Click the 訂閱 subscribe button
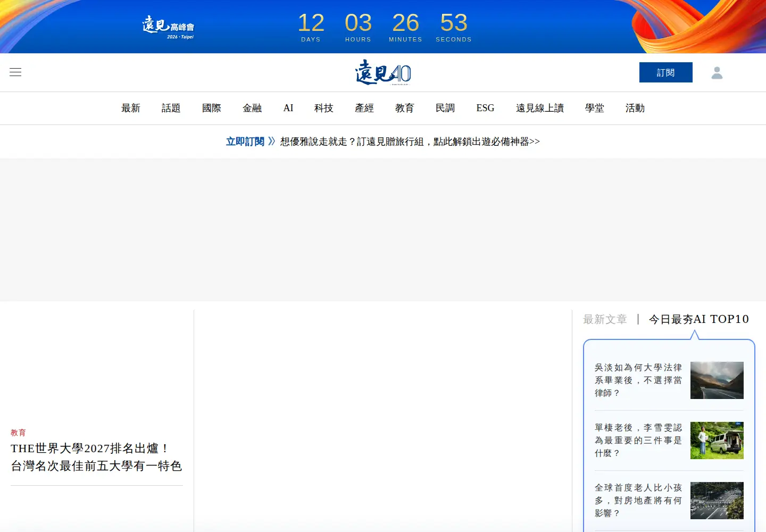Image resolution: width=766 pixels, height=532 pixels. tap(666, 72)
